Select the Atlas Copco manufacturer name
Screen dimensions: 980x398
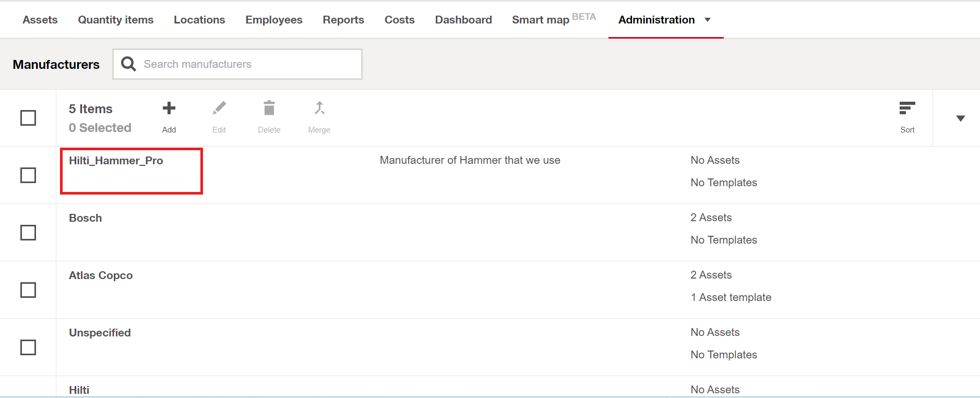pyautogui.click(x=101, y=275)
